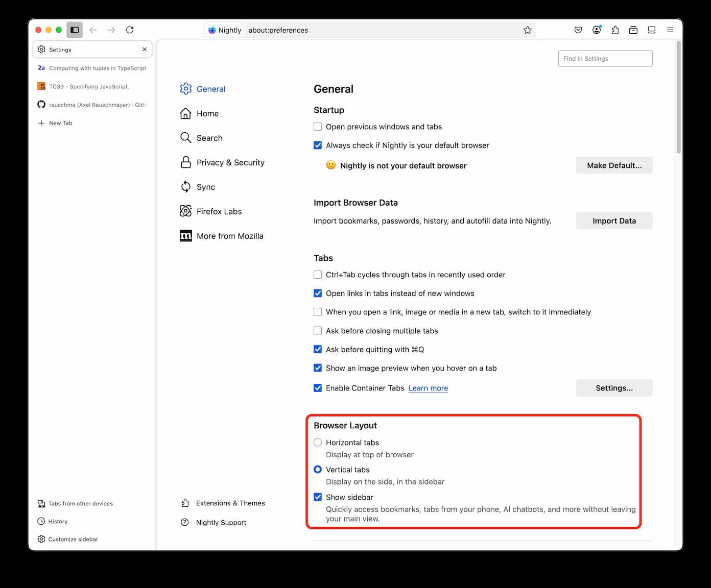711x588 pixels.
Task: Click the Find in Settings field
Action: click(605, 59)
